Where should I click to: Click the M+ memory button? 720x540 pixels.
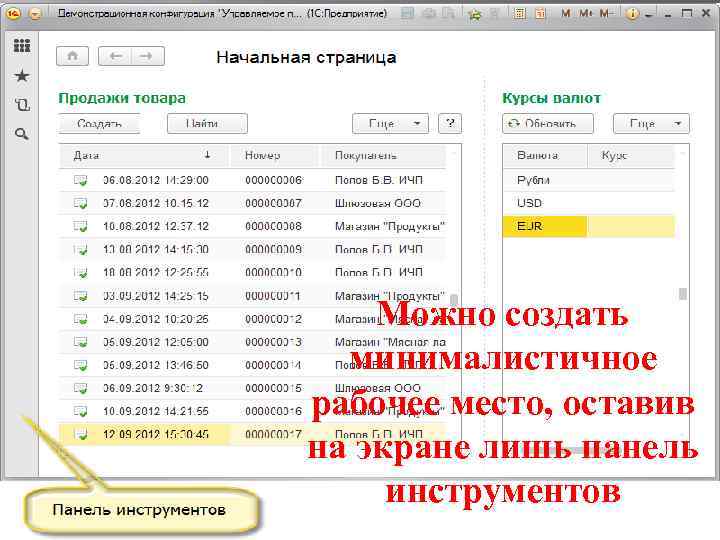click(x=585, y=14)
